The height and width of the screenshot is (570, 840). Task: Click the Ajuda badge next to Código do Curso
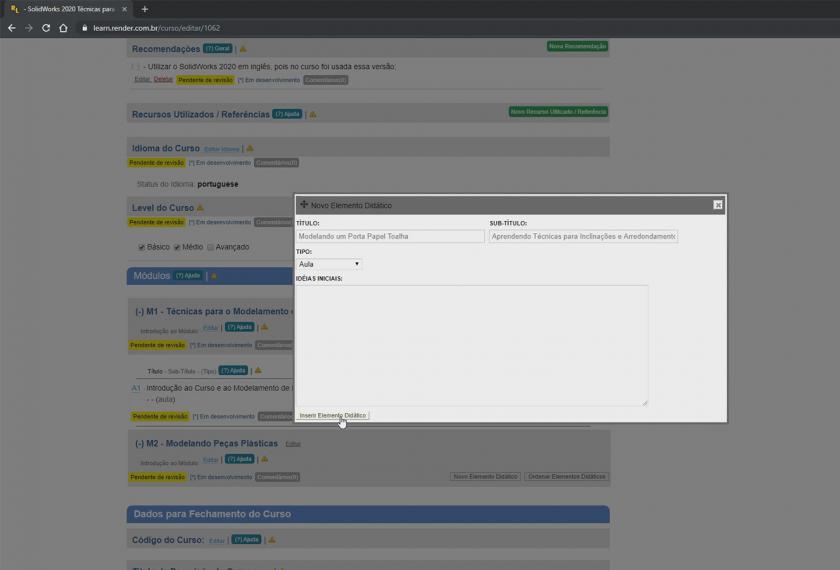(246, 540)
